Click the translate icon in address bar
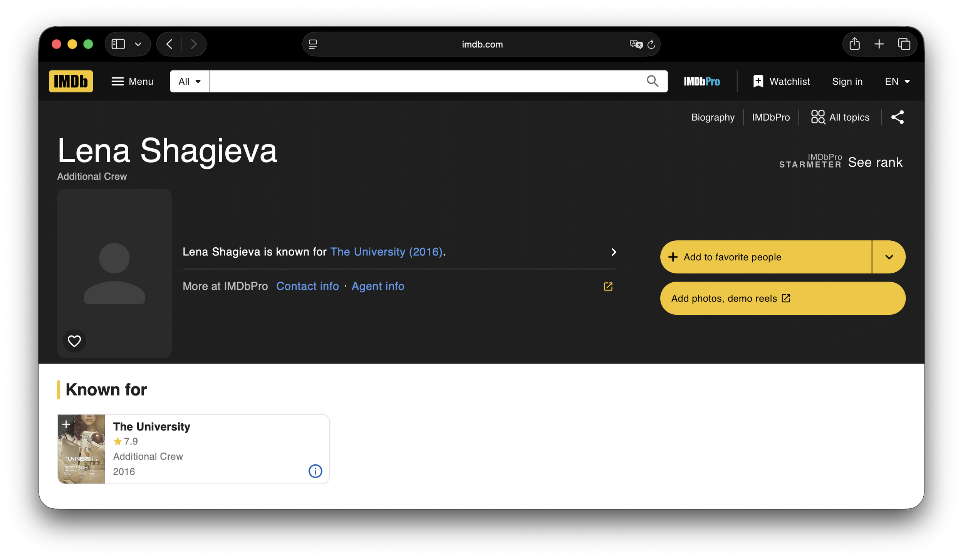Viewport: 963px width, 560px height. (x=636, y=44)
